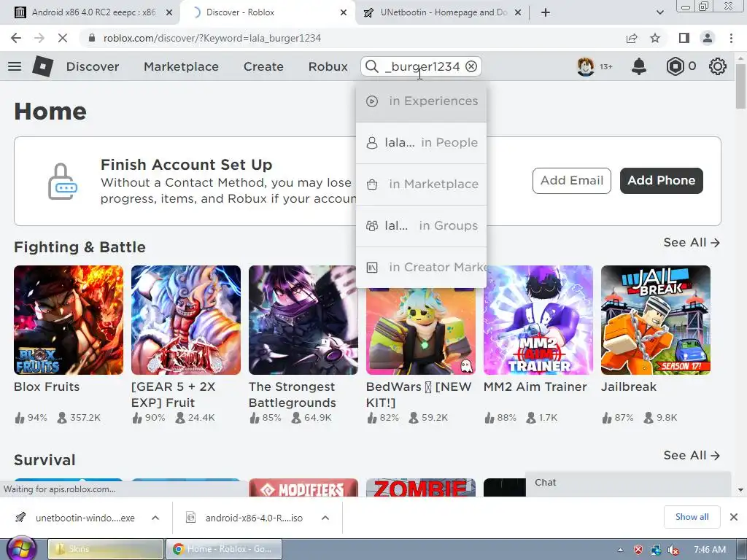Click the muted volume tray icon
The image size is (747, 560).
673,550
